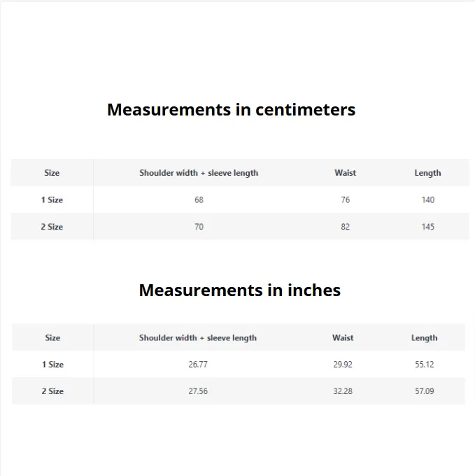
Task: Click the Waist header in centimeters table
Action: click(x=345, y=173)
